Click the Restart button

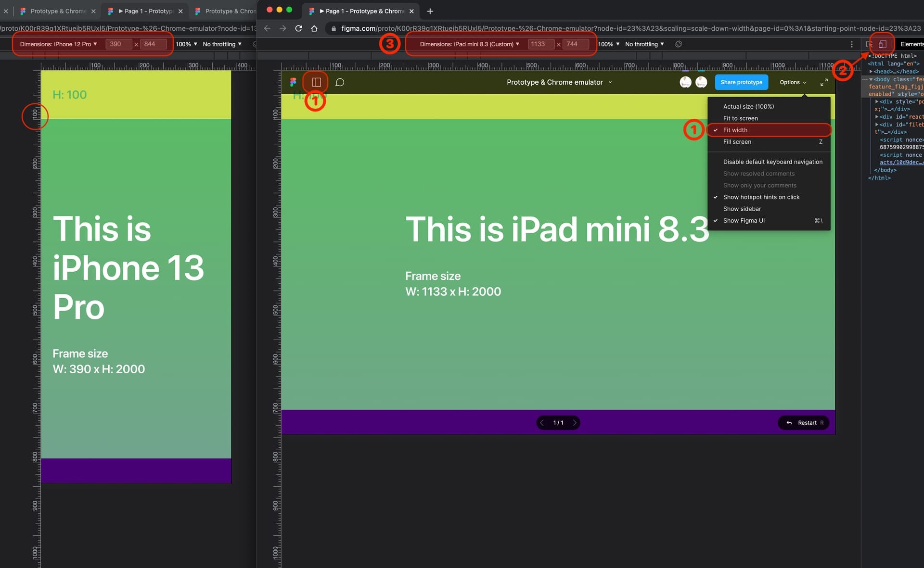pyautogui.click(x=803, y=423)
